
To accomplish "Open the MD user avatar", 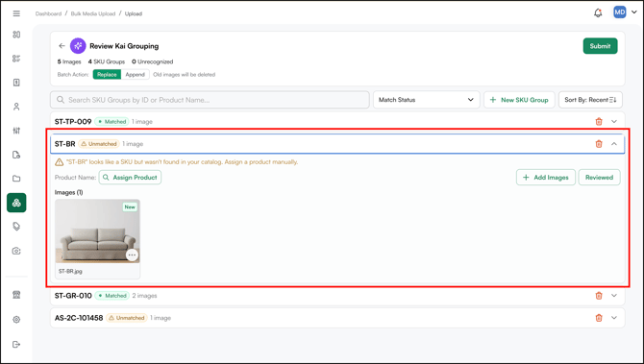I will pos(619,12).
